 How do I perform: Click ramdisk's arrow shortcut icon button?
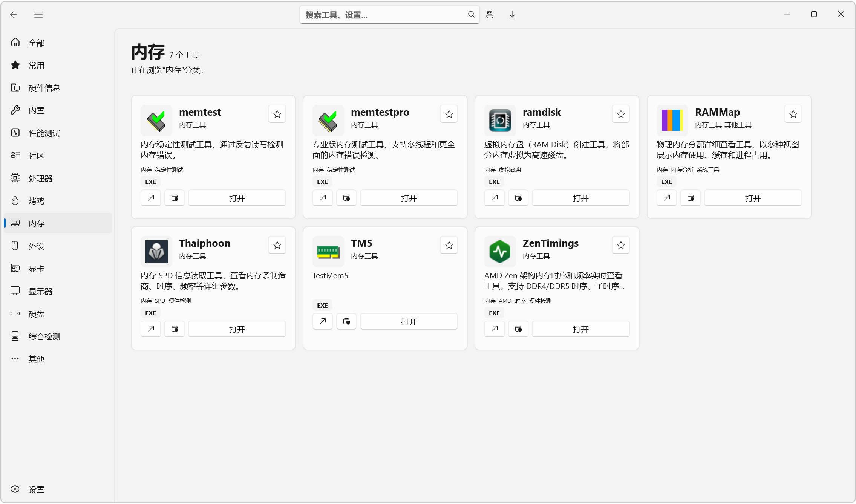click(495, 198)
